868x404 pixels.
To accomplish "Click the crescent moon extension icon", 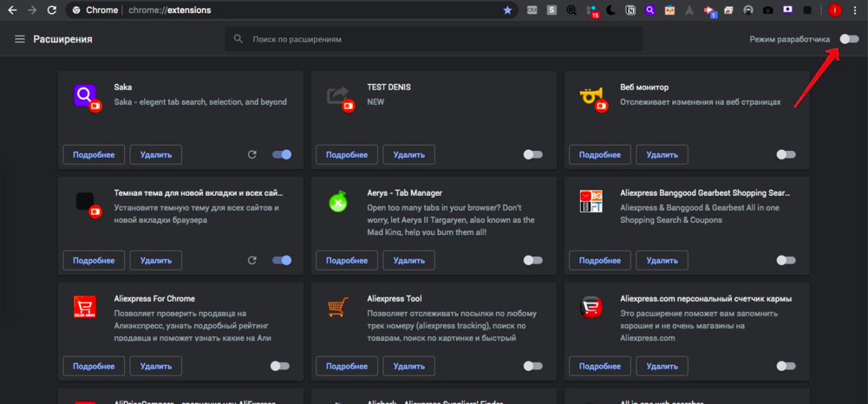I will pos(611,10).
